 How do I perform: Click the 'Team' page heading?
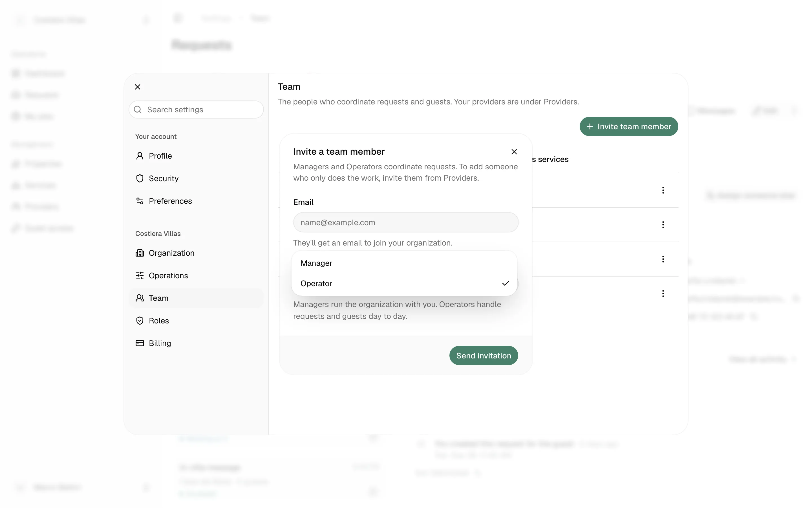[289, 87]
